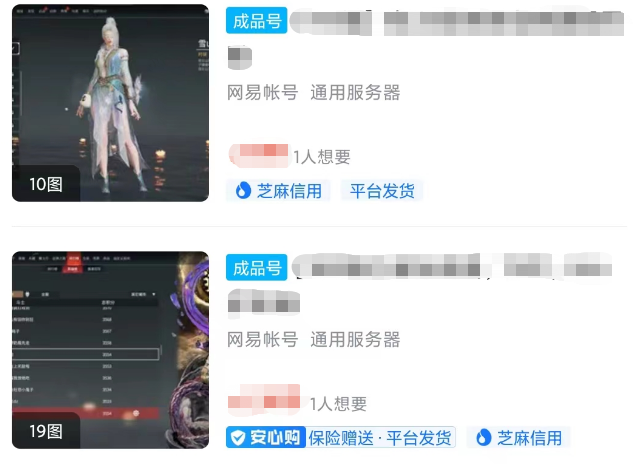Click second listing's 网易帐号 通用服务器 text

314,339
